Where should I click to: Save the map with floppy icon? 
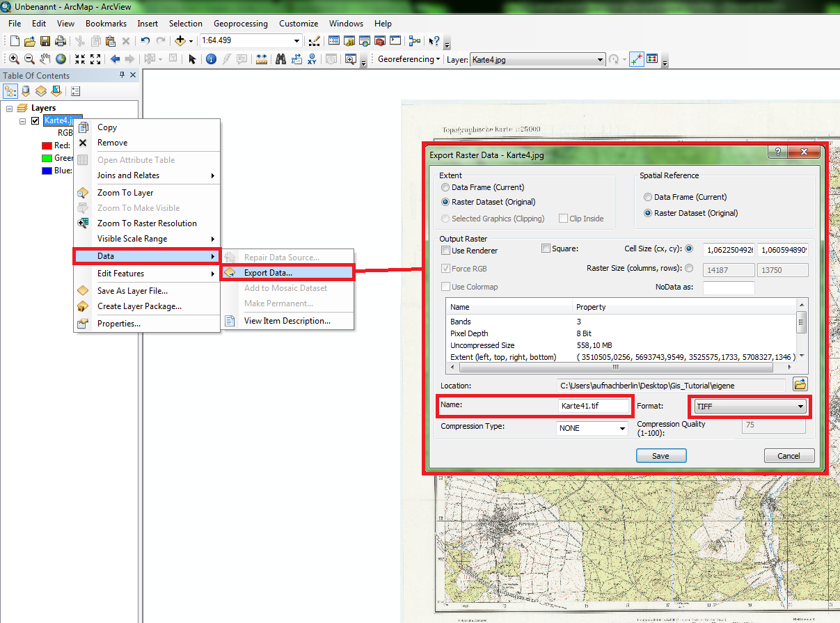point(45,41)
